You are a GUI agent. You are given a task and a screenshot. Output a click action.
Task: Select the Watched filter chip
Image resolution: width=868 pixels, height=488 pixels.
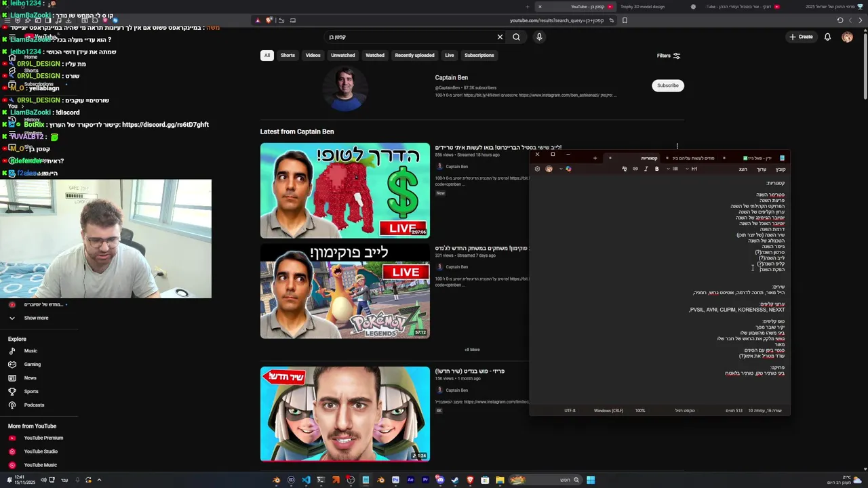click(375, 56)
